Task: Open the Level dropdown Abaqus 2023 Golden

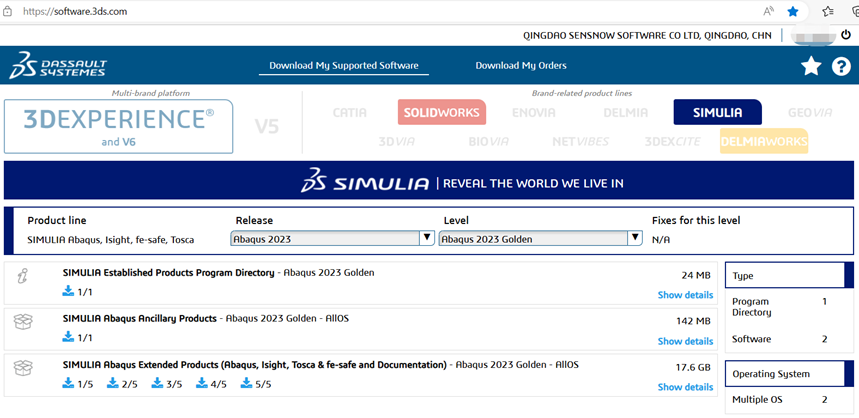Action: 540,239
